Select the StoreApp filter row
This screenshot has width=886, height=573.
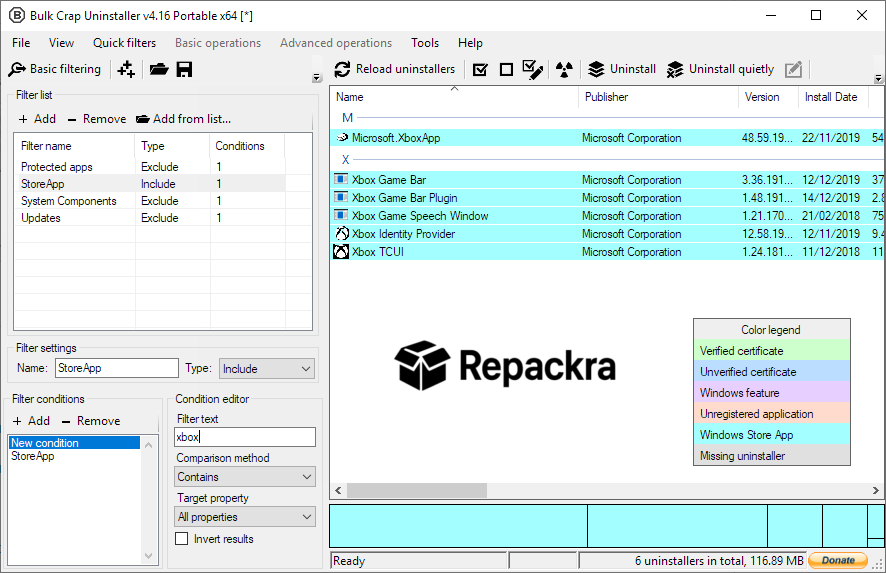point(150,184)
